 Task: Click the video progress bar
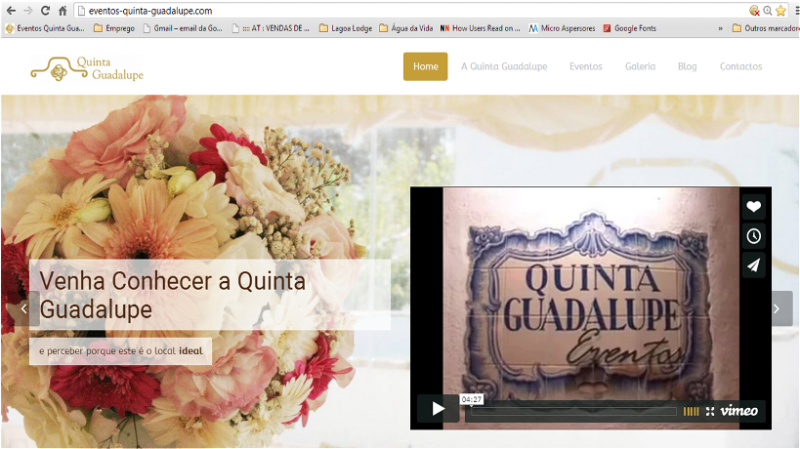pos(573,411)
